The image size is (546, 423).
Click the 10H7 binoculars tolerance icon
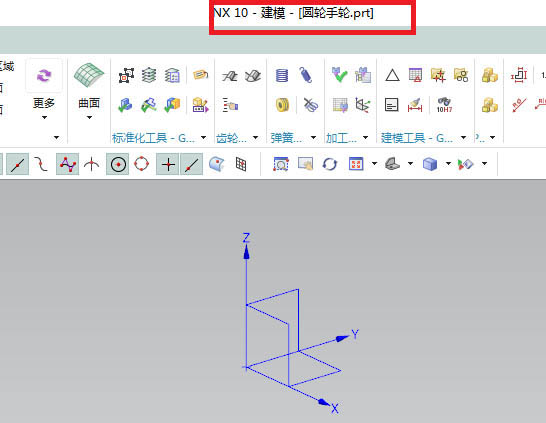click(444, 105)
